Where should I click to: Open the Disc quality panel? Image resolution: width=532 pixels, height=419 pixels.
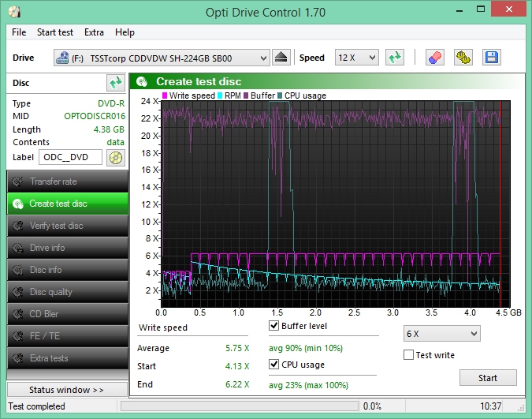click(67, 292)
